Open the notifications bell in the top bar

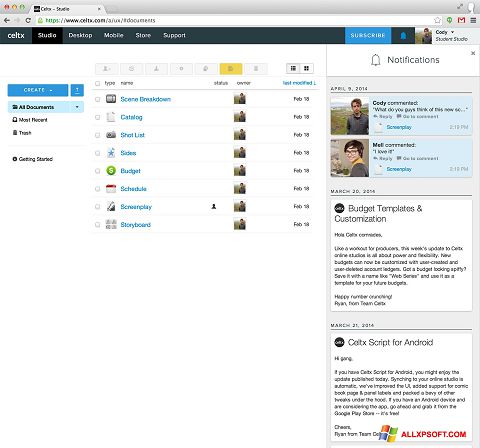pyautogui.click(x=403, y=35)
